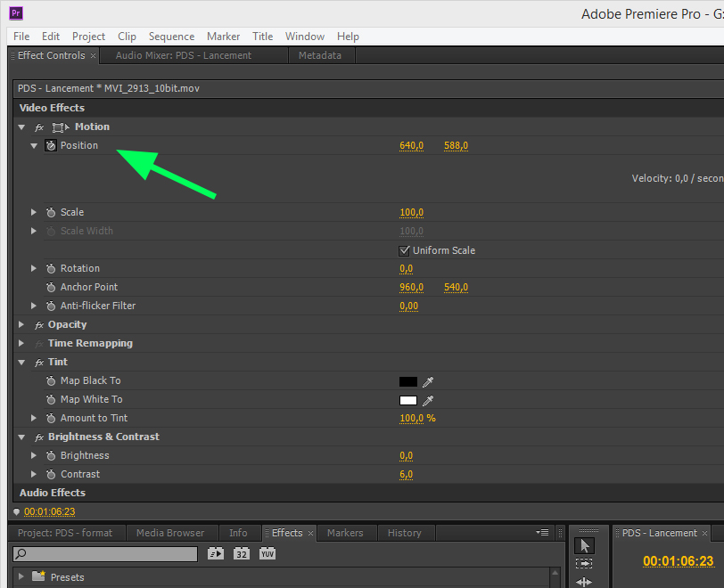Toggle Contrast animation stopwatch
Screen dimensions: 724x588
tap(51, 475)
